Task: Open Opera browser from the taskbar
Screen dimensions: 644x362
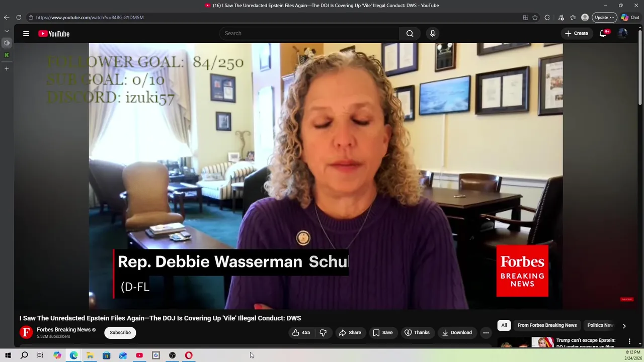Action: tap(189, 355)
